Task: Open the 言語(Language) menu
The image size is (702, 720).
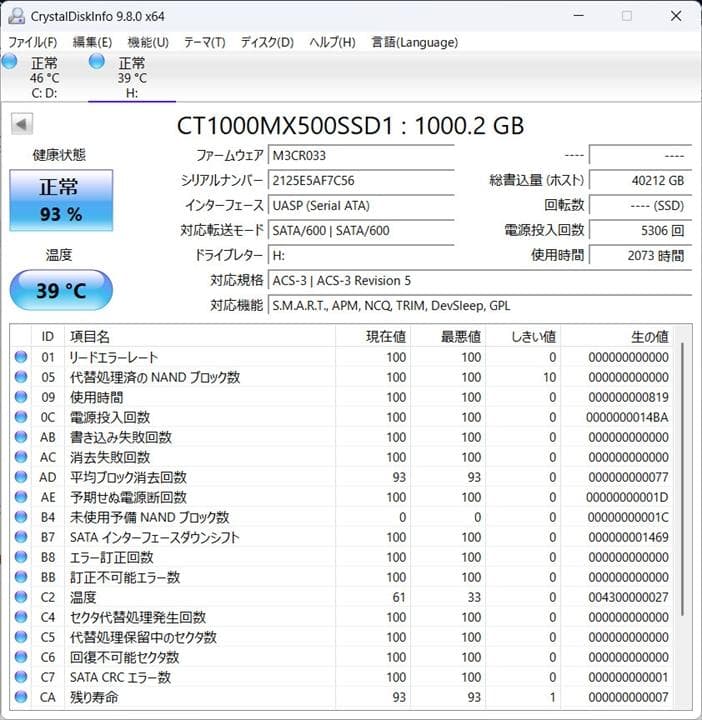Action: coord(415,42)
